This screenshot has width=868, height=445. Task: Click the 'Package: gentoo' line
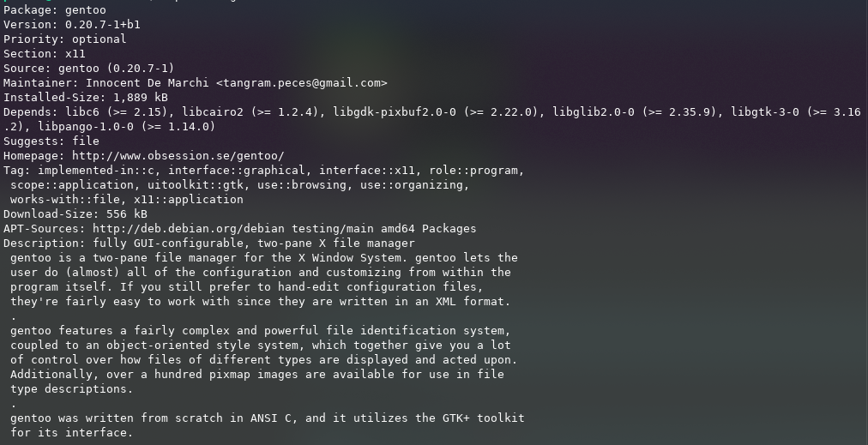[55, 10]
